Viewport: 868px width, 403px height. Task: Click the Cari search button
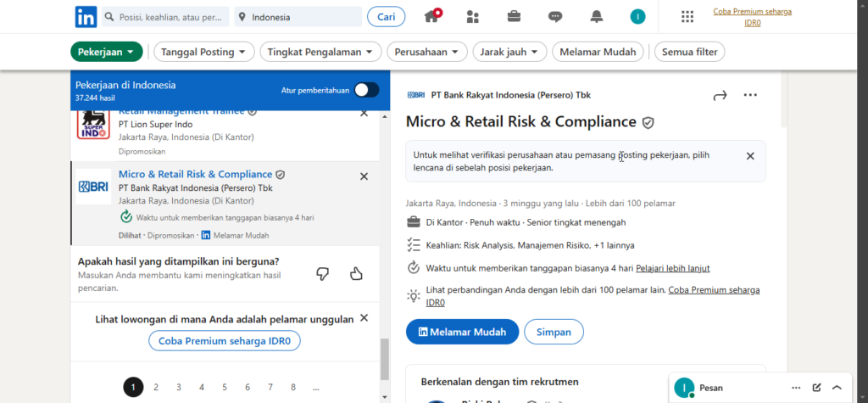[x=386, y=17]
